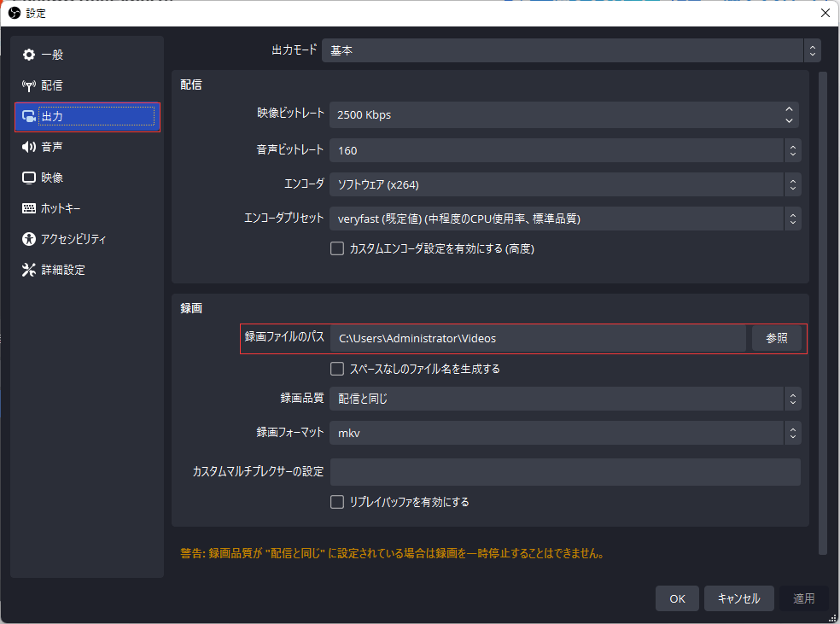Open the 録画品質 dropdown
This screenshot has height=624, width=840.
(564, 399)
